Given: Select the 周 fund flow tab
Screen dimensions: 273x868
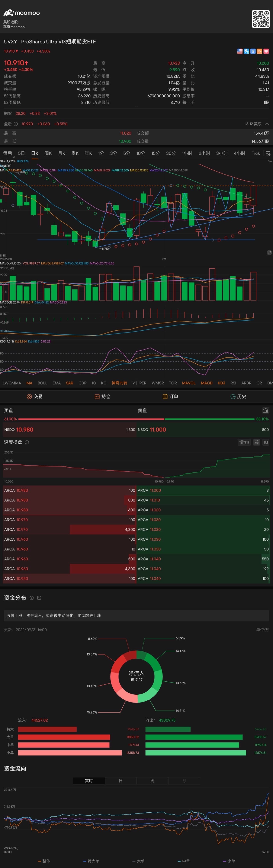Looking at the screenshot, I should tap(152, 781).
